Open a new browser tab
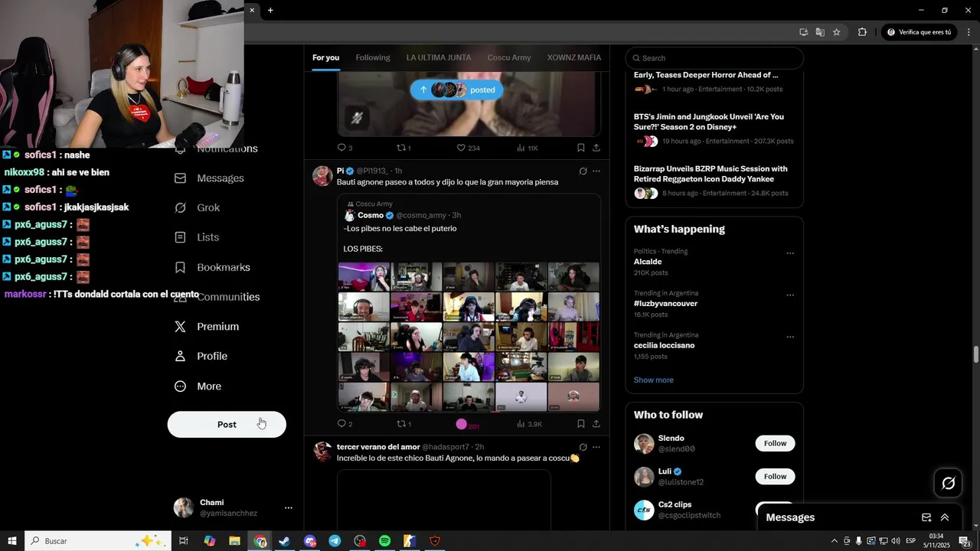Screen dimensions: 980x551 pos(270,10)
